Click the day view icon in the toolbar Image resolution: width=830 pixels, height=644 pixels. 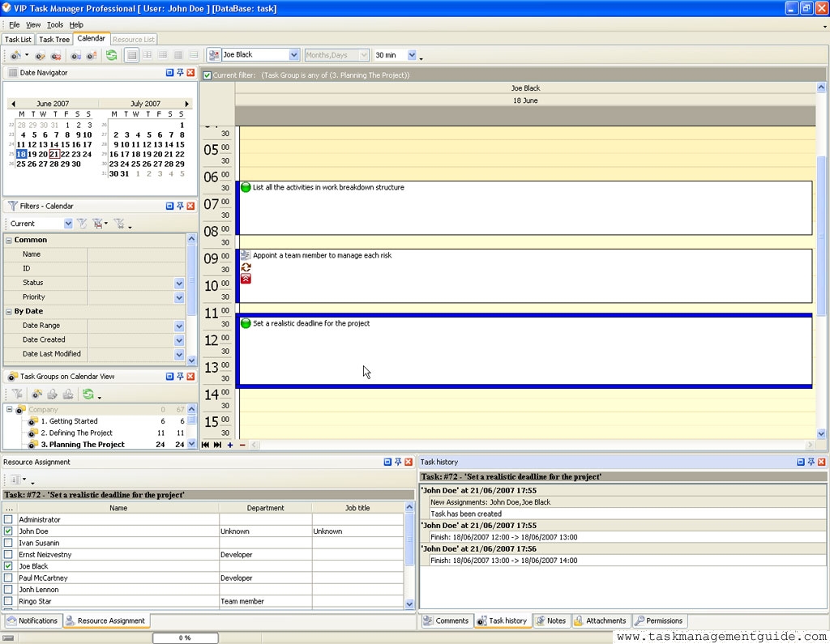pos(131,55)
